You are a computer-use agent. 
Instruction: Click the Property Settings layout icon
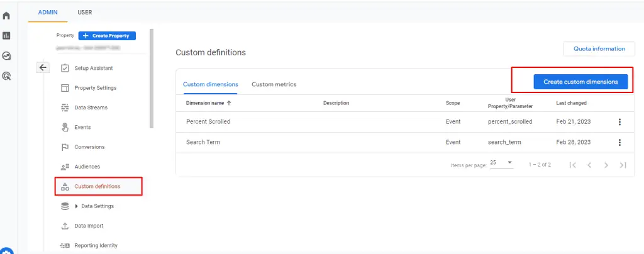pos(65,88)
